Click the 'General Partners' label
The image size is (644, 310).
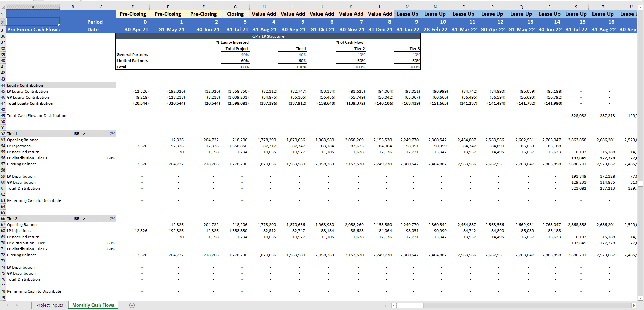132,55
